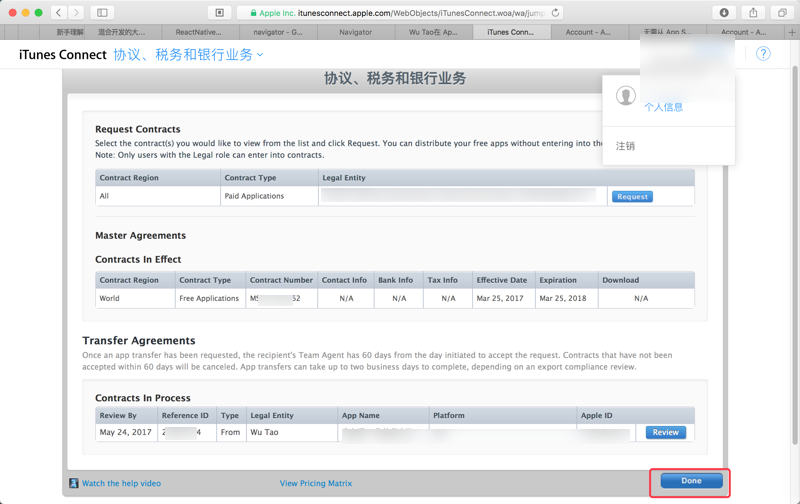Click the Request button for Paid Applications
This screenshot has height=504, width=800.
tap(632, 196)
